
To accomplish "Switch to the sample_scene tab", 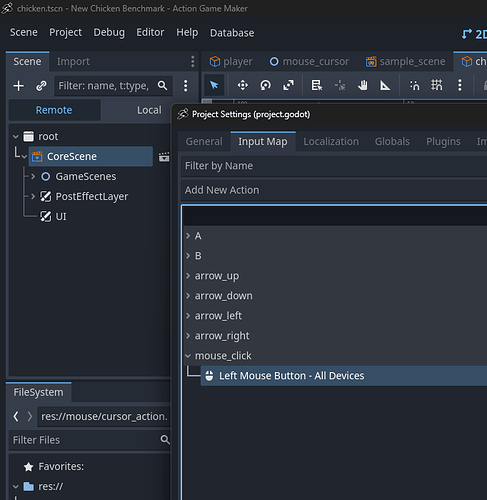I will (x=405, y=62).
